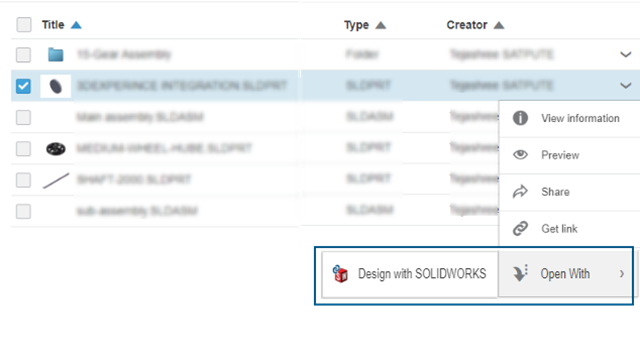The width and height of the screenshot is (640, 361).
Task: Collapse the highlighted row's chevron menu
Action: coord(625,85)
